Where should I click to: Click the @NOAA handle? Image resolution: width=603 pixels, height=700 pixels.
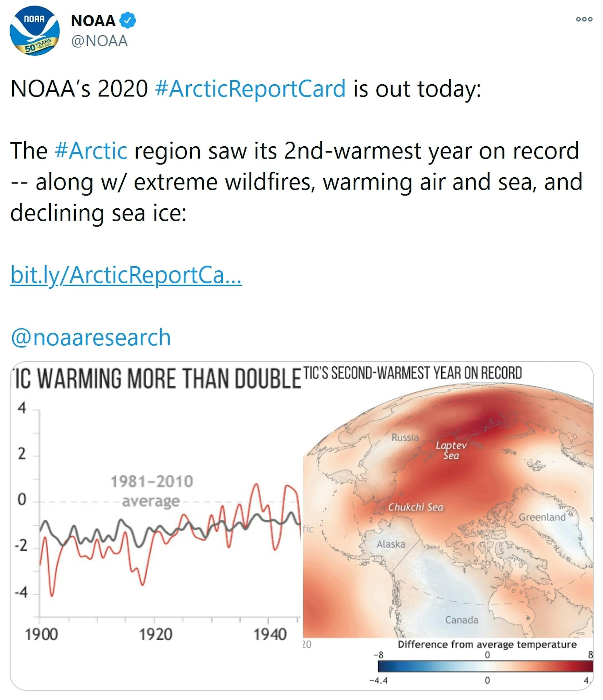click(x=99, y=41)
